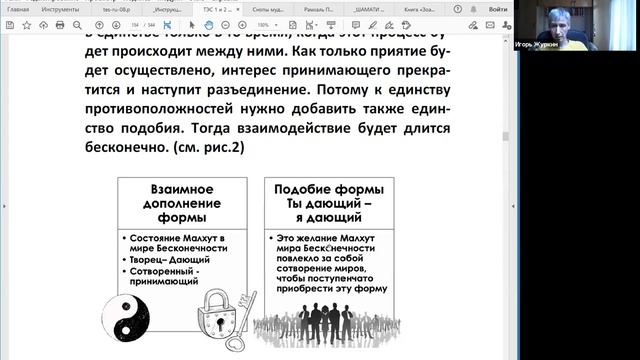Add a comment with speech bubble icon
This screenshot has height=360, width=640.
tap(356, 25)
